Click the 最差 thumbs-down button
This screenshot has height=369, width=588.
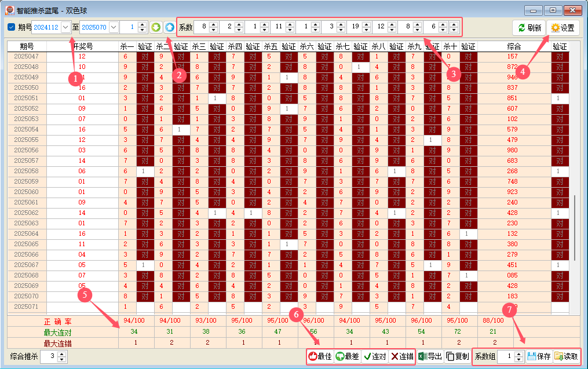[347, 357]
